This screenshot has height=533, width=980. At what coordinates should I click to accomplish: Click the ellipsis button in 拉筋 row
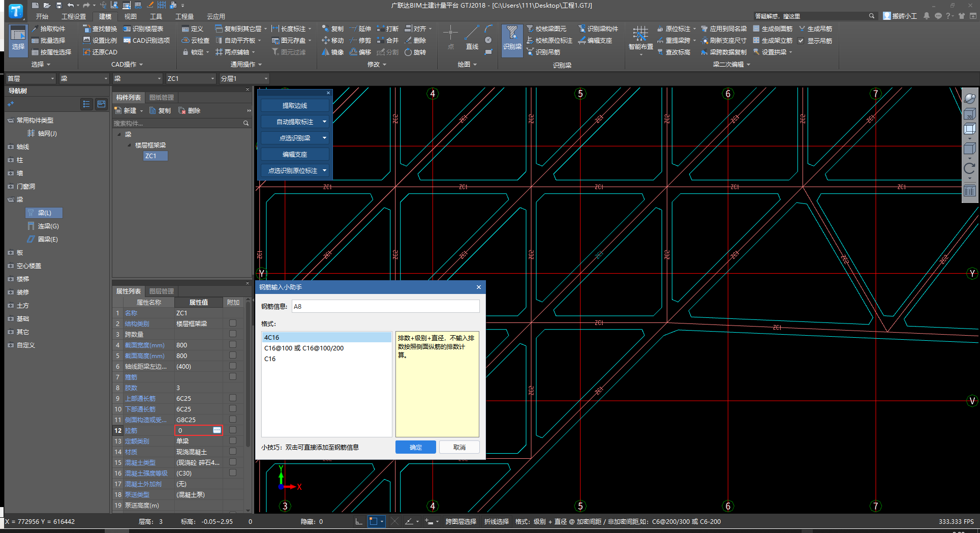(217, 430)
